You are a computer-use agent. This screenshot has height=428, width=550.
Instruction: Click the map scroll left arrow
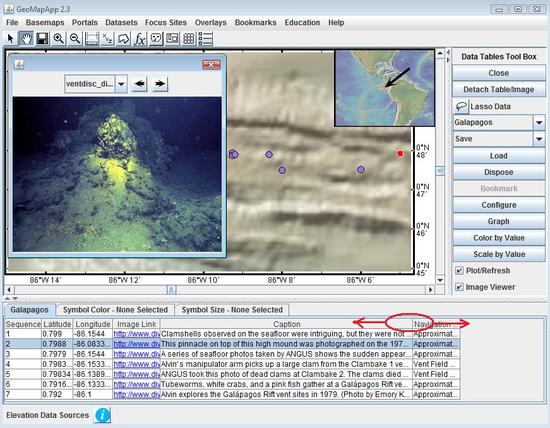9,290
